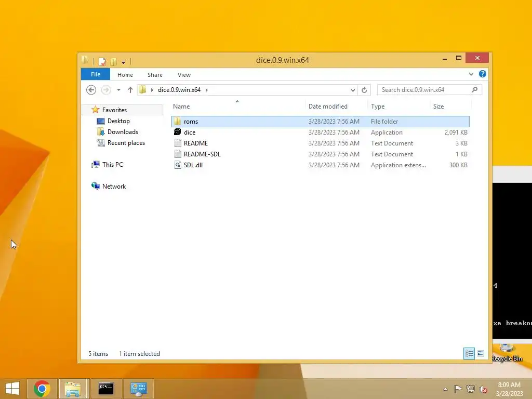Minimize the dice.0.9.win.x64 window
The image size is (532, 399).
tap(445, 58)
